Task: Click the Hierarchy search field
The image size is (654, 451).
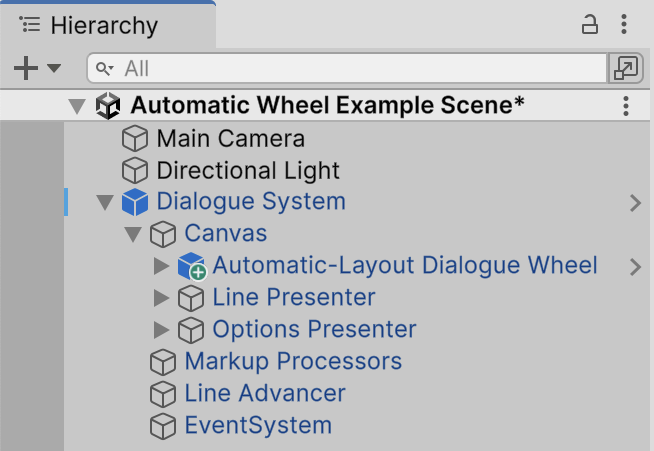Action: click(347, 68)
